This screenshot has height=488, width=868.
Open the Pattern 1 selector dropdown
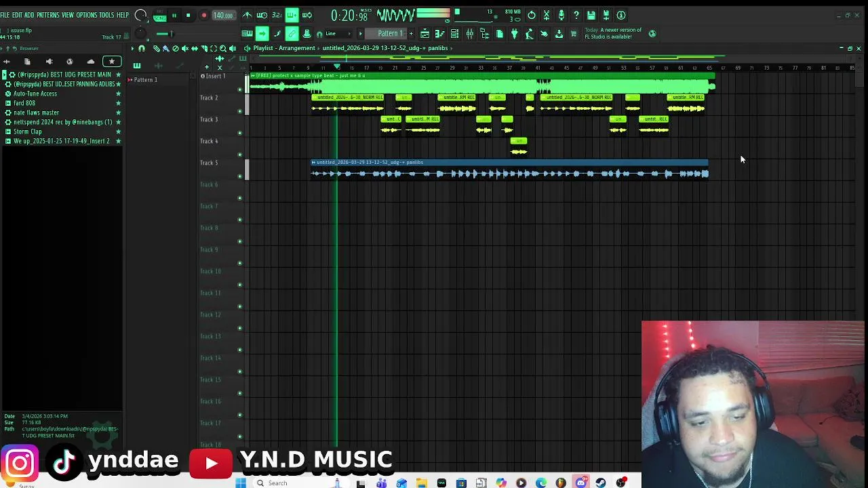(x=390, y=33)
